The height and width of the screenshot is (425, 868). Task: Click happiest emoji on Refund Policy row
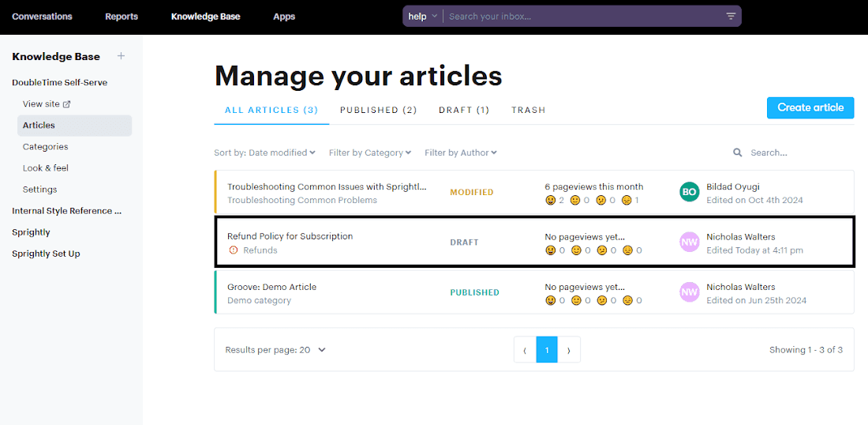[x=550, y=250]
